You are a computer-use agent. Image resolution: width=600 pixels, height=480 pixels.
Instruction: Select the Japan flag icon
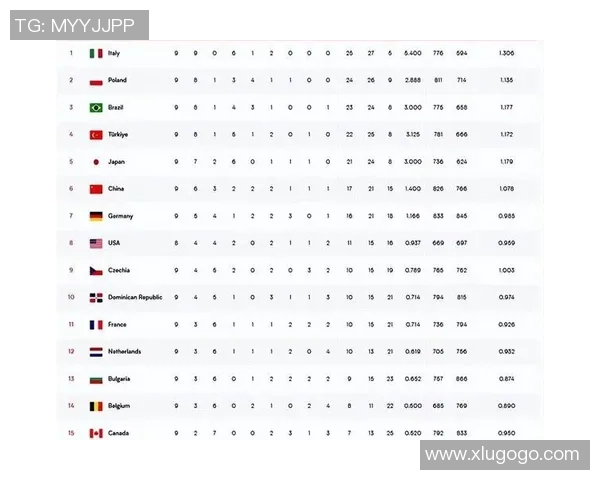coord(96,161)
